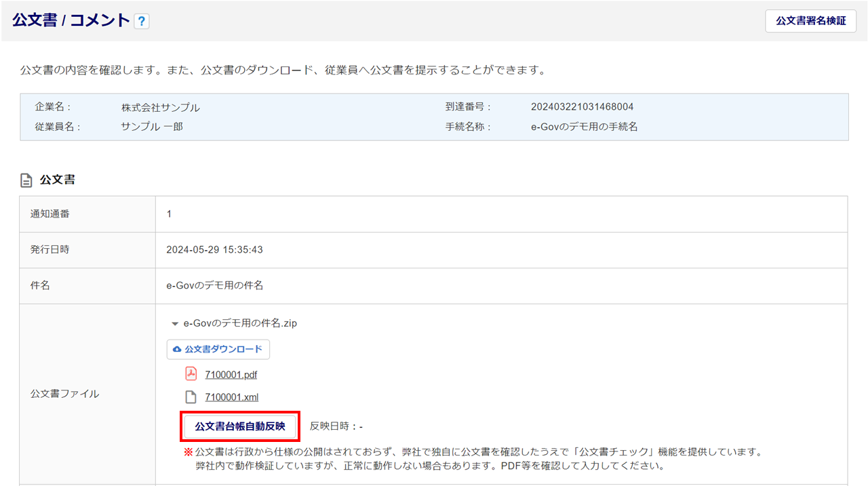The image size is (868, 486).
Task: Select the page title 公文書 / コメント
Action: click(71, 20)
